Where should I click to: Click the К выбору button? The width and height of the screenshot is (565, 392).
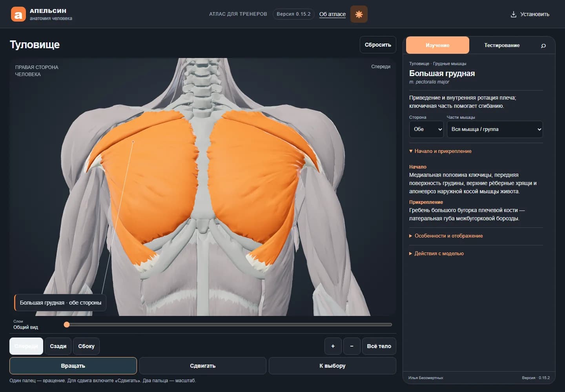(x=332, y=366)
